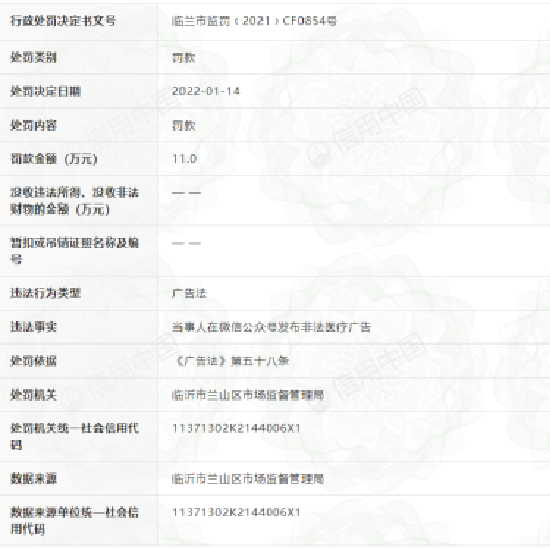The width and height of the screenshot is (550, 550).
Task: Click the 处罚决定日期 label
Action: tap(46, 92)
